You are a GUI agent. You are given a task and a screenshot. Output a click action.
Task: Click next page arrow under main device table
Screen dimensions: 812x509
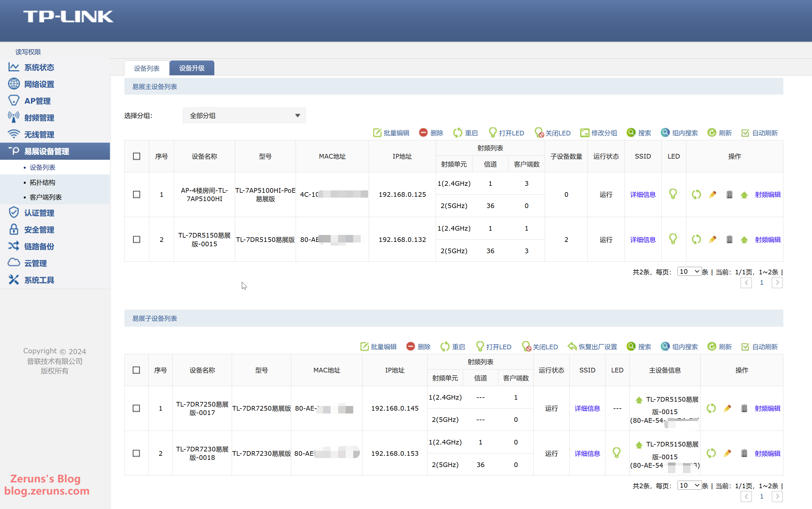click(777, 283)
